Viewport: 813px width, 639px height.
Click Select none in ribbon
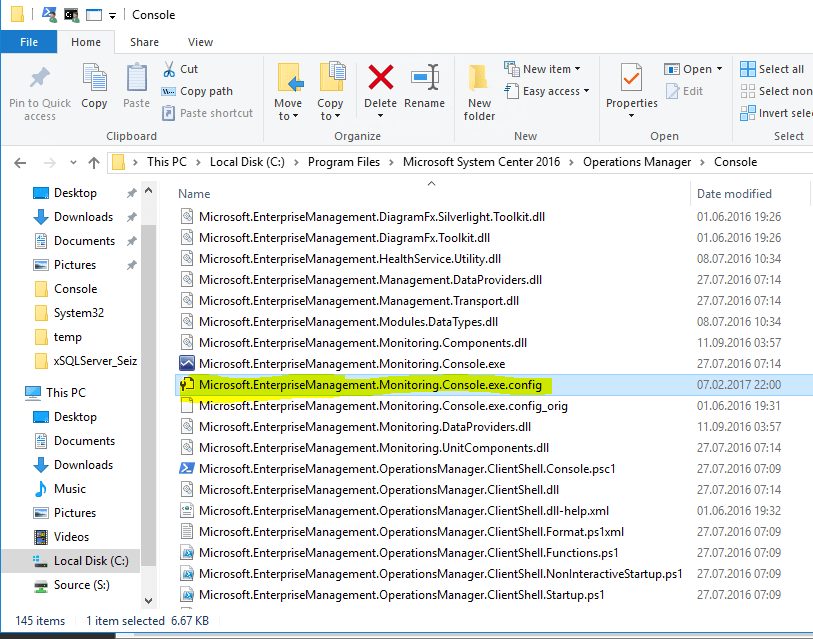(776, 91)
